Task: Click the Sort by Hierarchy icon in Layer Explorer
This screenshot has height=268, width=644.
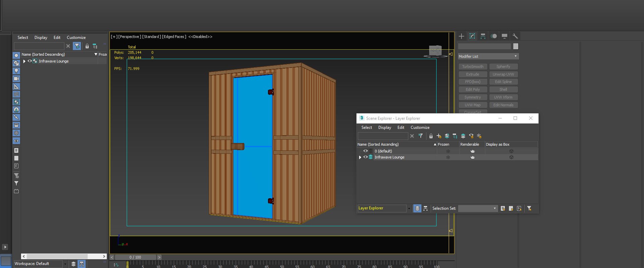Action: coord(425,209)
